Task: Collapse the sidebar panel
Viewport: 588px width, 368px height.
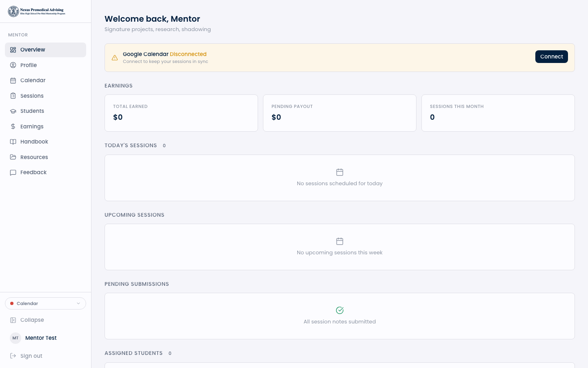Action: tap(32, 320)
